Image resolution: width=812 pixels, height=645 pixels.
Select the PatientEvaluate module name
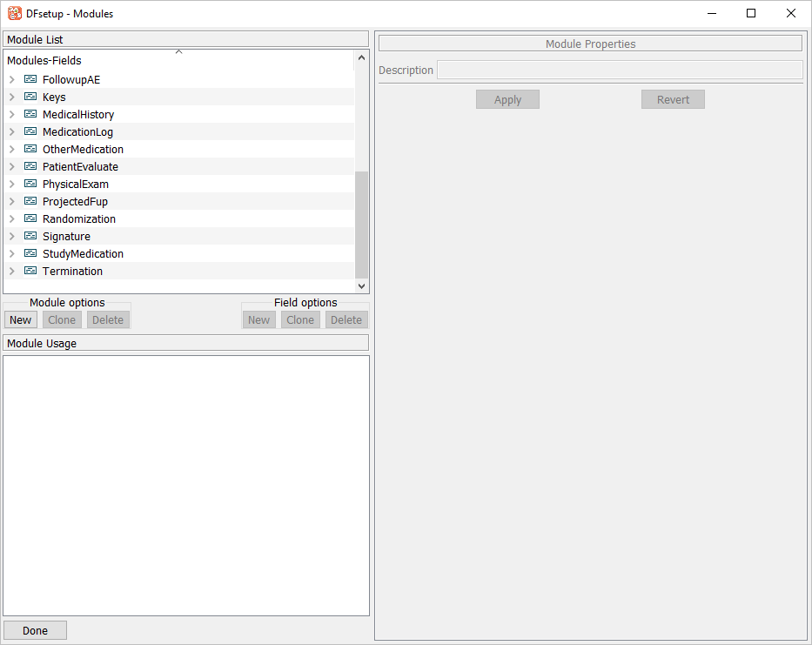[x=80, y=166]
